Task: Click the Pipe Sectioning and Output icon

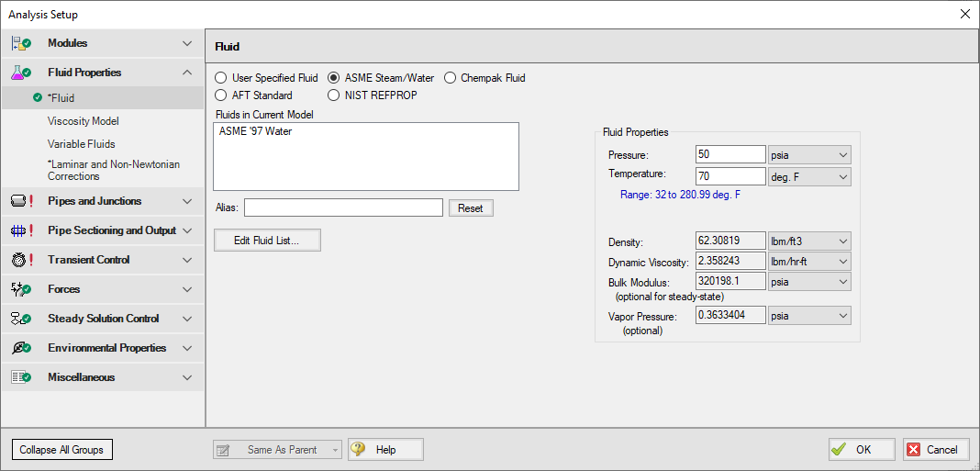Action: click(x=22, y=230)
